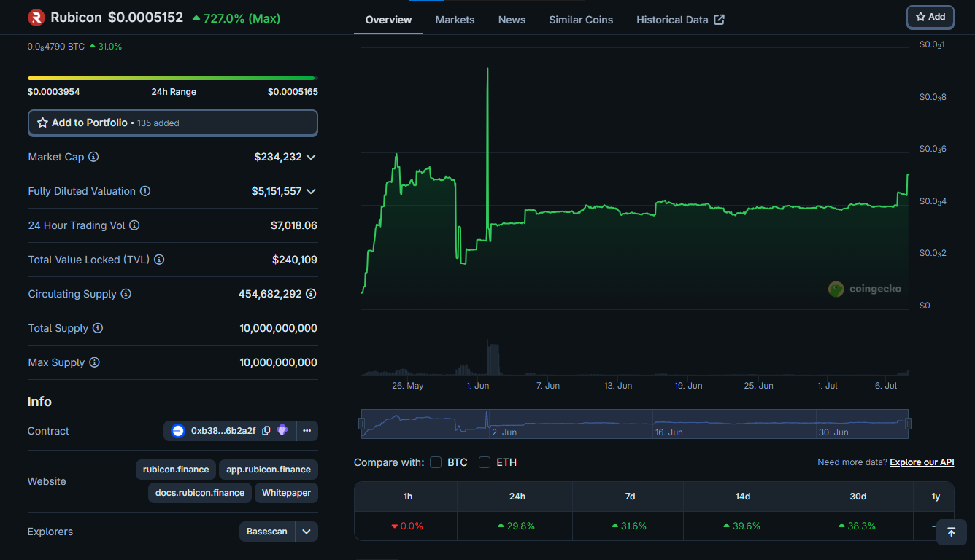Screen dimensions: 975x560
Task: Open the Whitepaper link
Action: [x=287, y=493]
